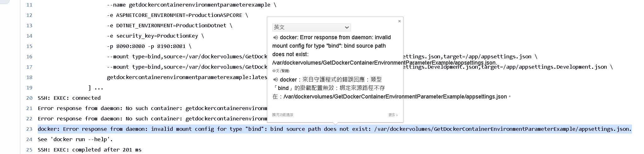Viewport: 644px width, 154px height.
Task: Click the "SSH: EXEC: connected" log line
Action: pyautogui.click(x=69, y=98)
